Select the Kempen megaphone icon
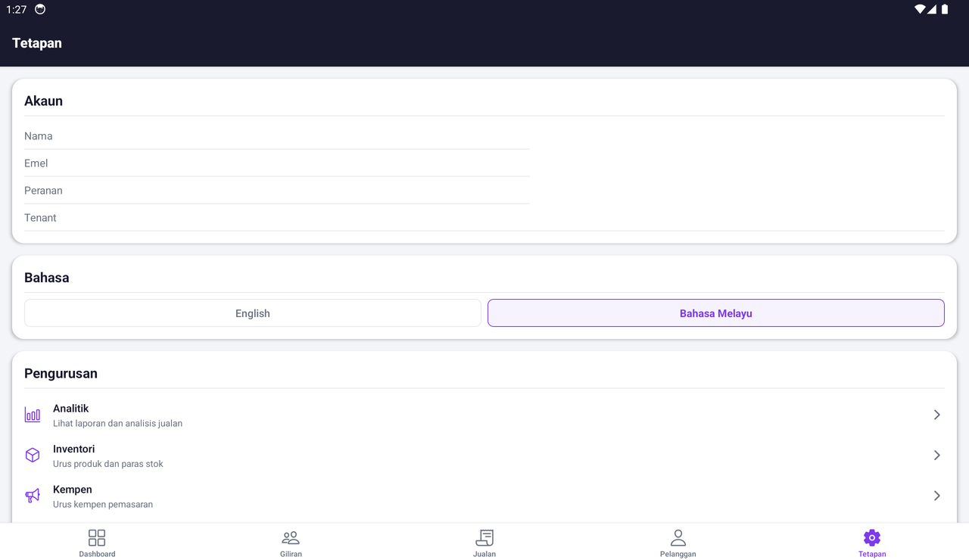969x560 pixels. [33, 496]
